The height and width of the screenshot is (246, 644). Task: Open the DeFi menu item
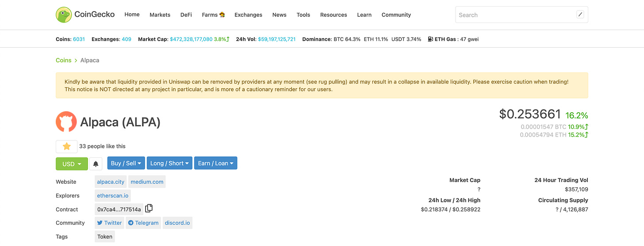point(186,15)
